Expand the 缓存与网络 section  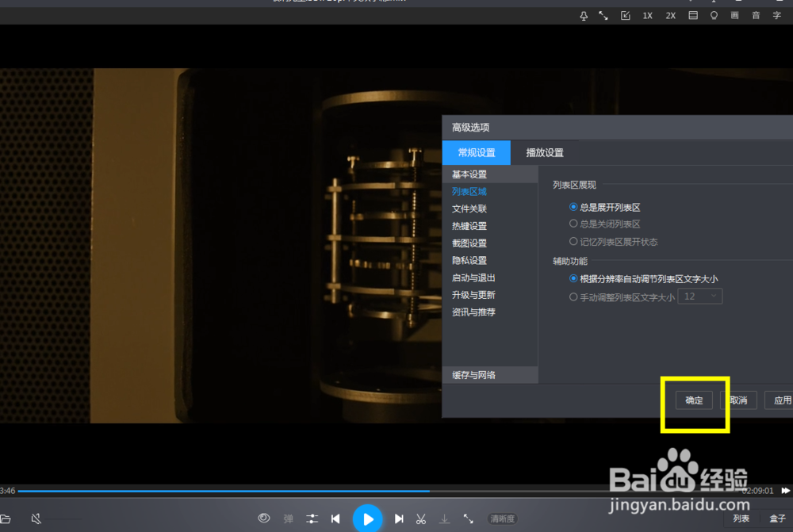(x=490, y=375)
